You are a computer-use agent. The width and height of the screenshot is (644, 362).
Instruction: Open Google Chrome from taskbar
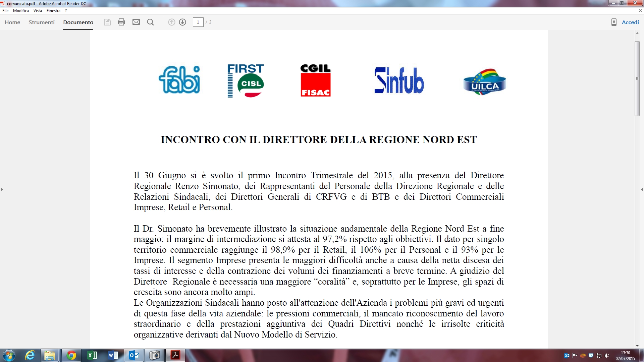[71, 355]
